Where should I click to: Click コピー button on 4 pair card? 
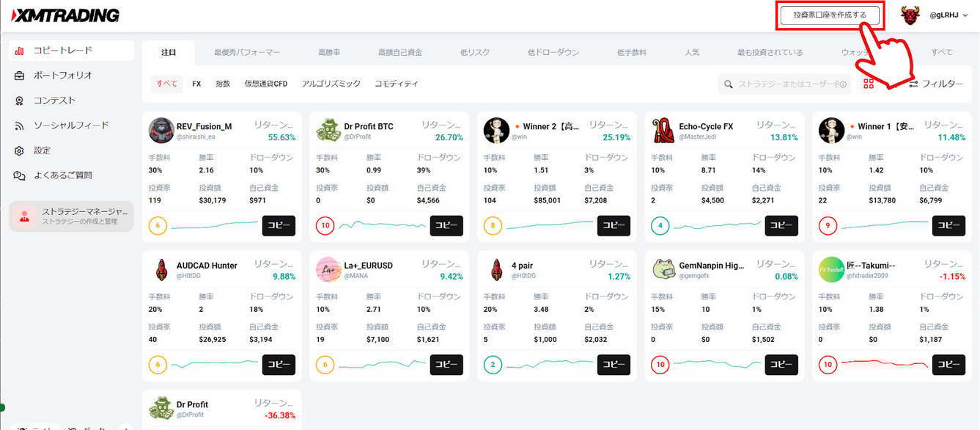click(x=614, y=365)
